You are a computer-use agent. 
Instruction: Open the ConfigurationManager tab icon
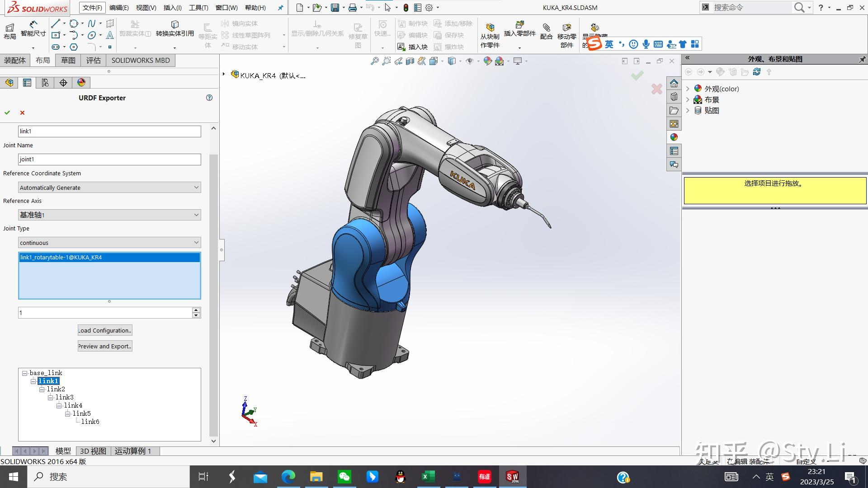[x=45, y=82]
